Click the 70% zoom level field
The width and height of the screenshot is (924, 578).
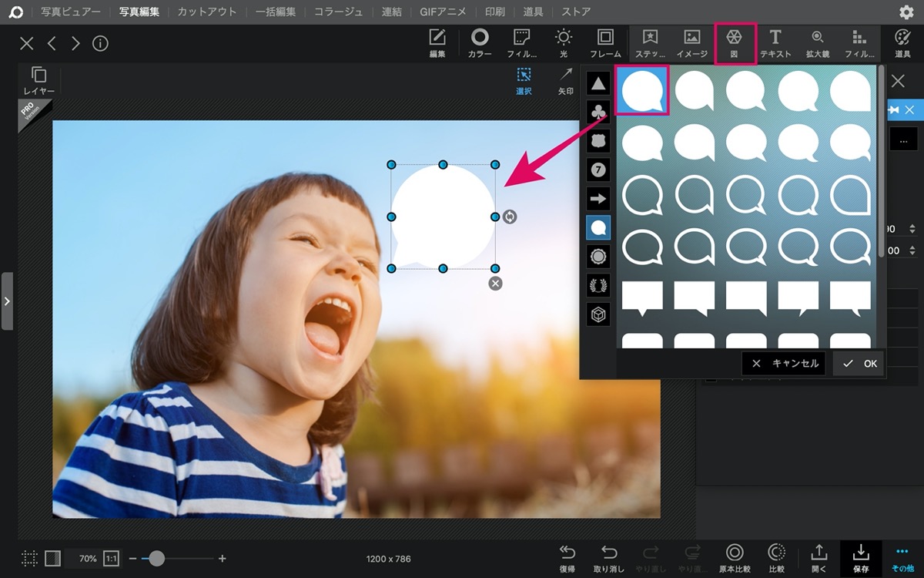click(88, 558)
